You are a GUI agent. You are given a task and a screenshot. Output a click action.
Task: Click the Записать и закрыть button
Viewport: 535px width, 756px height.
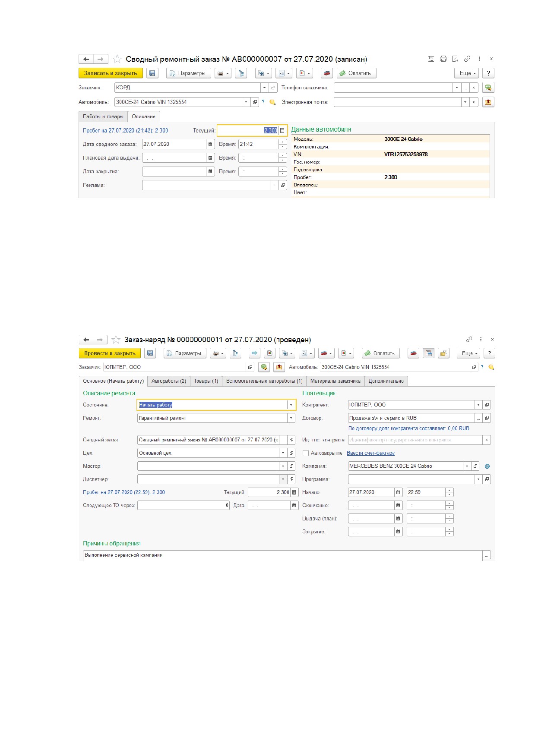[111, 73]
